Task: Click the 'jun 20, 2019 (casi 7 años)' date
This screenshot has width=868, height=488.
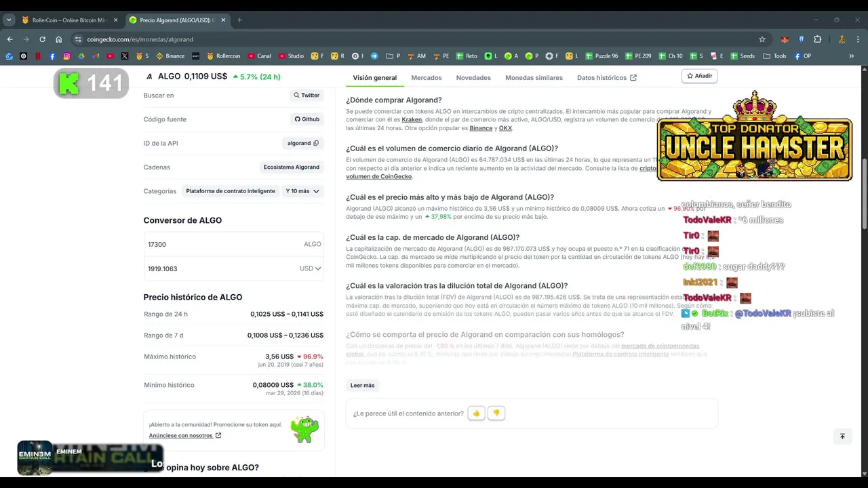Action: (291, 365)
